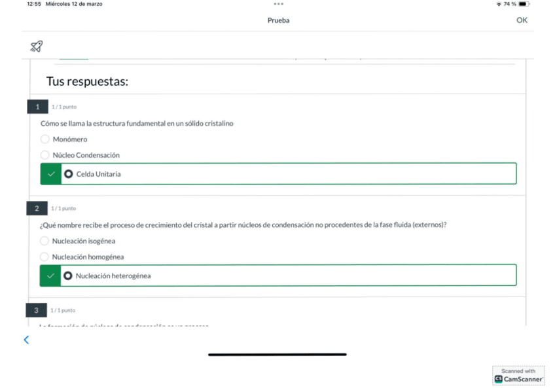
Task: Choose the Celda Unitaria radio button
Action: [69, 174]
